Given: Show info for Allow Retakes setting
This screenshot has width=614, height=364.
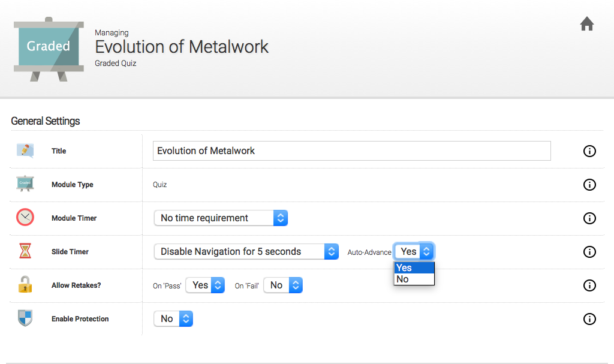Looking at the screenshot, I should point(589,285).
